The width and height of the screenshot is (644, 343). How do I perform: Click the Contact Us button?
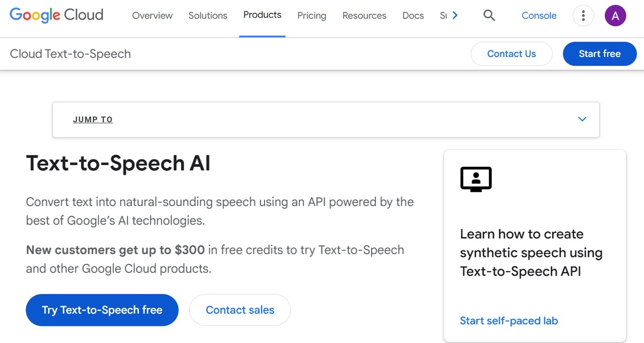point(512,53)
